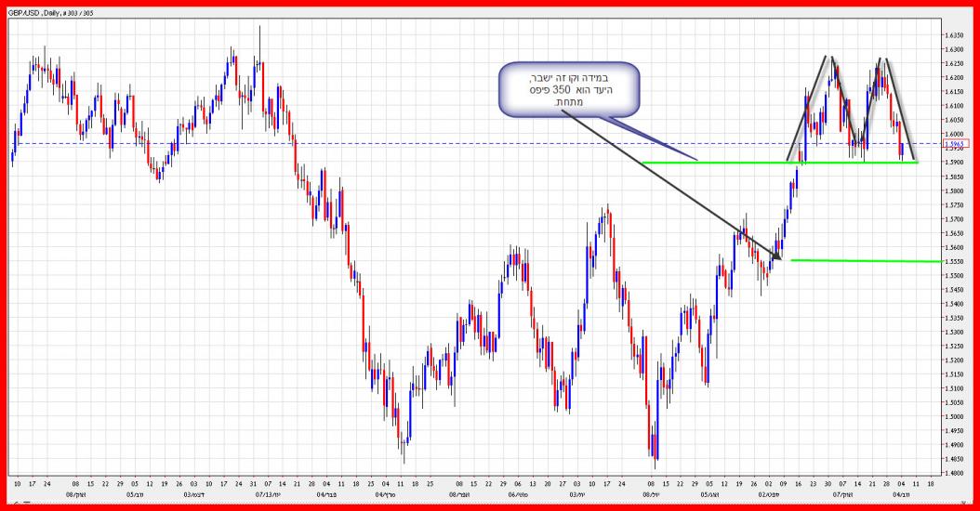The image size is (980, 511).
Task: Select the upper green support line at 1.5900
Action: click(725, 163)
